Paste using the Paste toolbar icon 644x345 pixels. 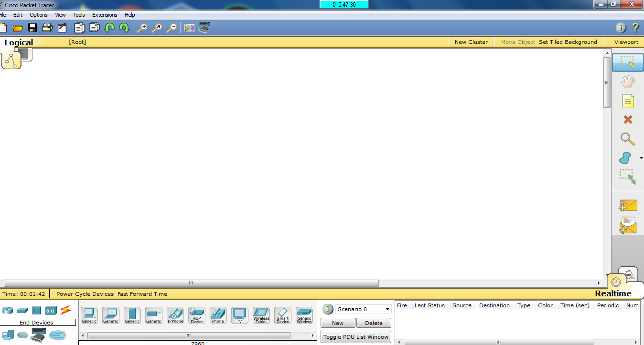(x=95, y=28)
